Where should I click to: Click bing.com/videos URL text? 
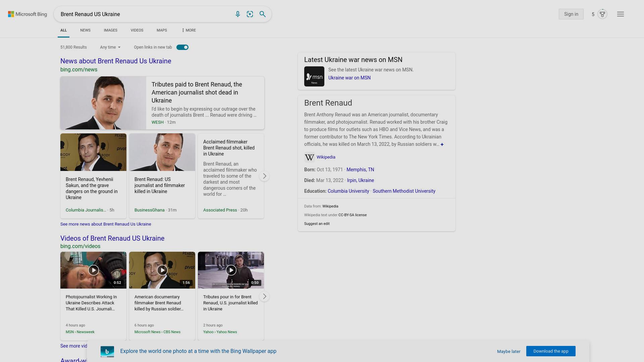(x=80, y=246)
